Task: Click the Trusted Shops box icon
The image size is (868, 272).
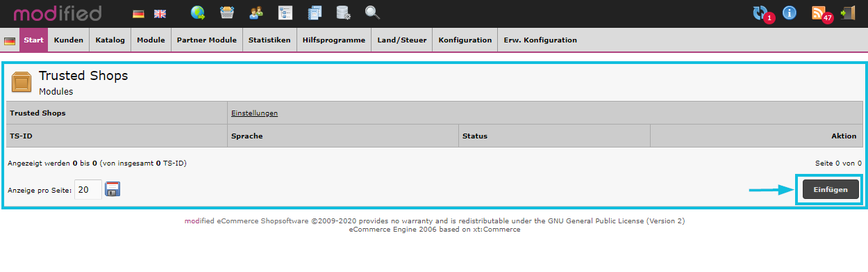Action: pos(22,82)
